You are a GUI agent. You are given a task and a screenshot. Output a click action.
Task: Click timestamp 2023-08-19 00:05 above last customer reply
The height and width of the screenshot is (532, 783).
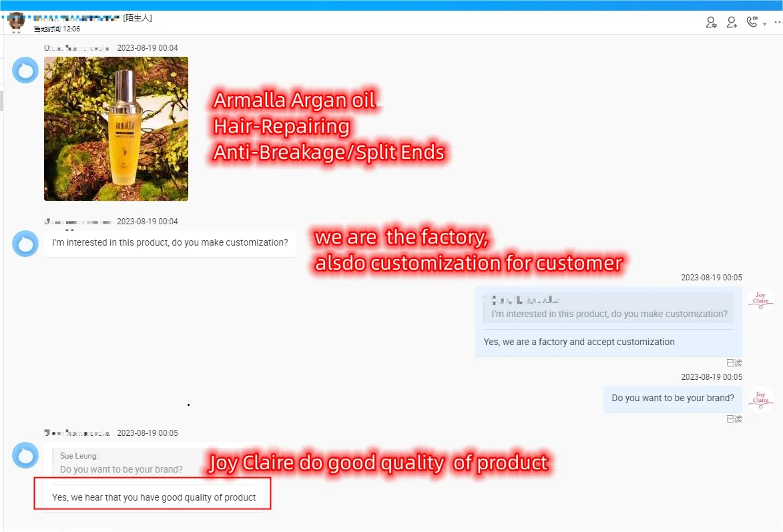(x=148, y=433)
